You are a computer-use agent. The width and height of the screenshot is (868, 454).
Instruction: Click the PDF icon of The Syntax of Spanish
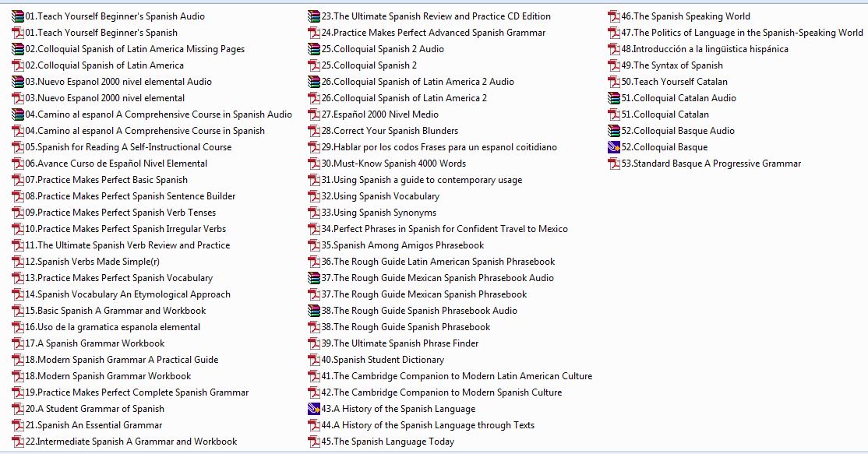click(x=614, y=65)
